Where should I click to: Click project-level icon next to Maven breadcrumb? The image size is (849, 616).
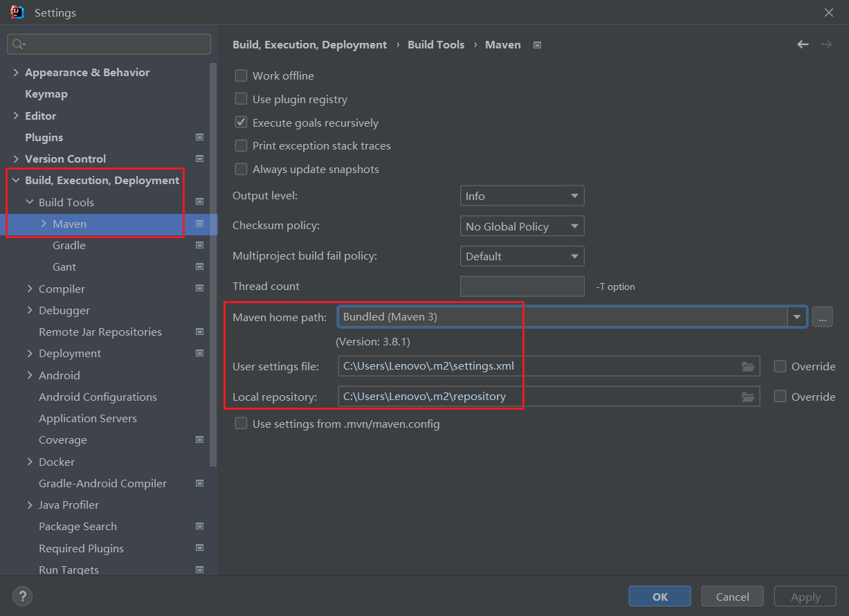tap(537, 45)
